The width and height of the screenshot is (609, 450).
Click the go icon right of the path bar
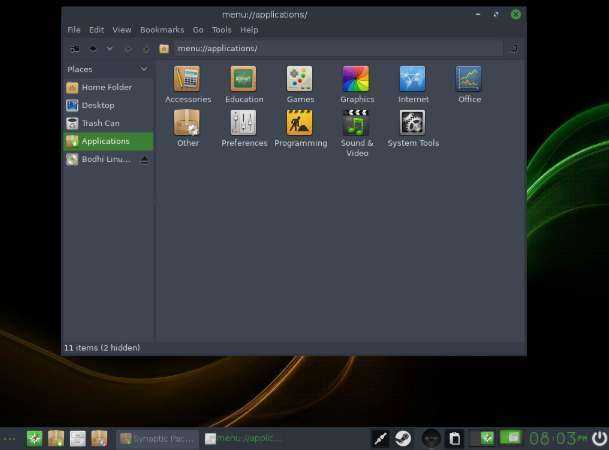pos(515,49)
